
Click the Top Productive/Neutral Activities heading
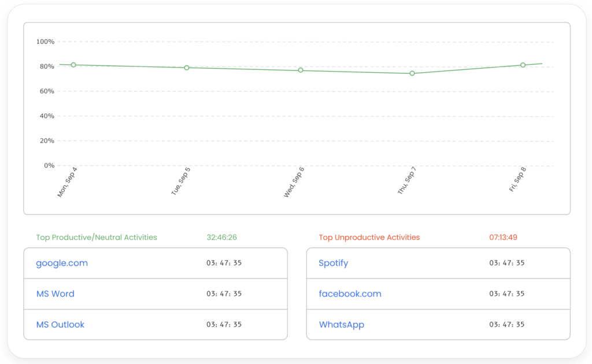[x=97, y=237]
